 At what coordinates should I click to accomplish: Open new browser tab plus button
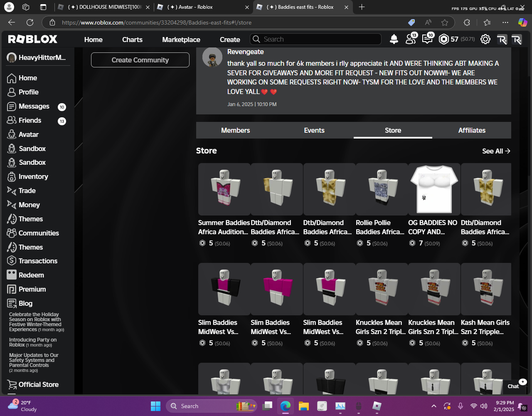coord(362,7)
